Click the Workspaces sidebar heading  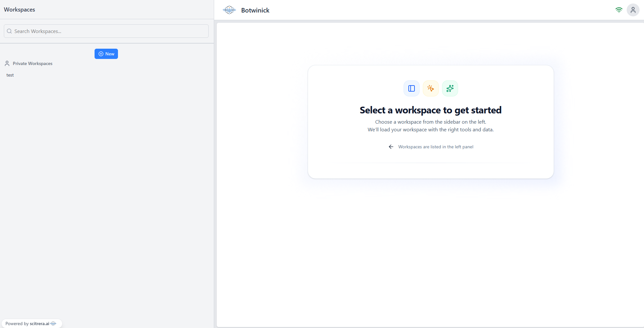pyautogui.click(x=20, y=10)
